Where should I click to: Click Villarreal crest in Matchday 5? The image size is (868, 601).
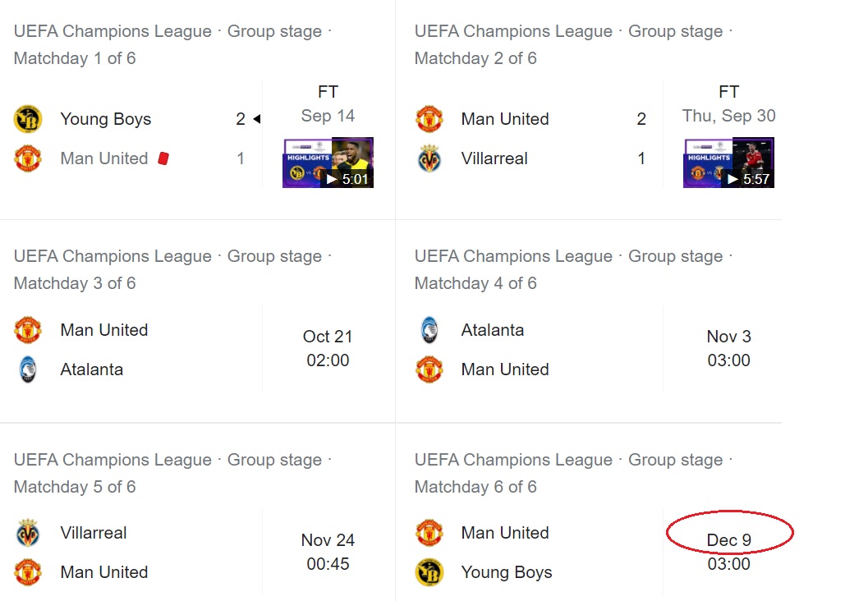pyautogui.click(x=28, y=533)
